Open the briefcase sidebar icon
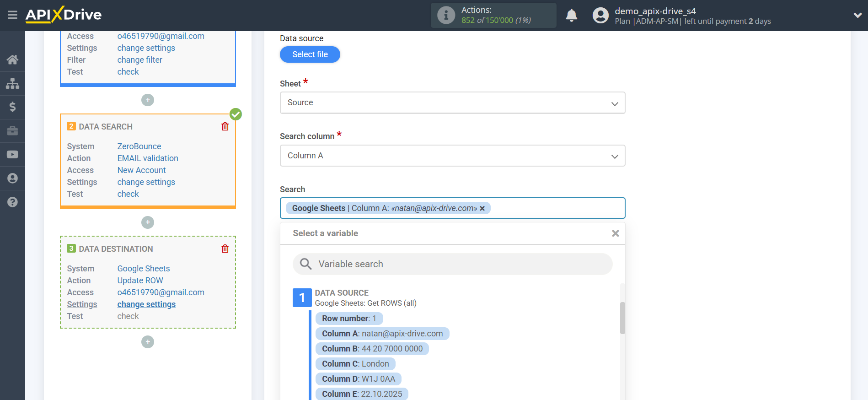The image size is (868, 400). point(12,131)
